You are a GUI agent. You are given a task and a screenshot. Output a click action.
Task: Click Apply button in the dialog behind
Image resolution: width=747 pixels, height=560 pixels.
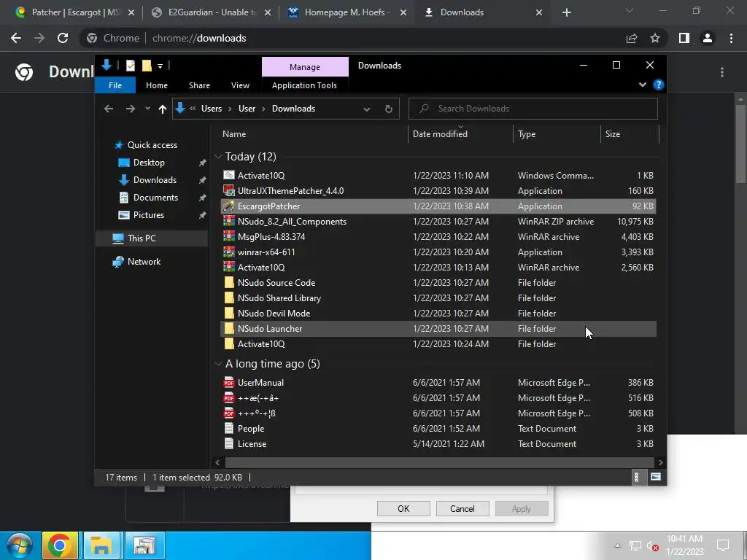(521, 508)
